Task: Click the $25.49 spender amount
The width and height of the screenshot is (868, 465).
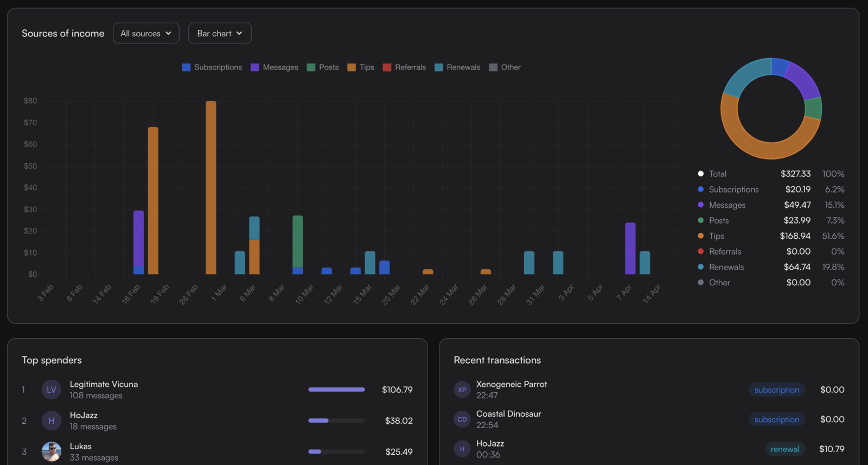Action: [x=399, y=451]
